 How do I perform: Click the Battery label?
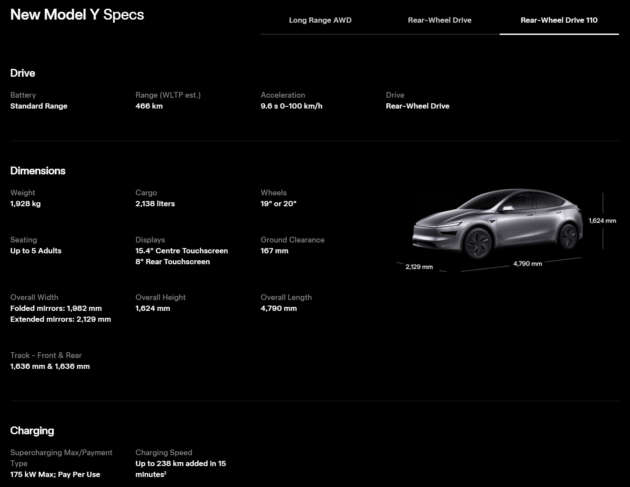[x=23, y=95]
